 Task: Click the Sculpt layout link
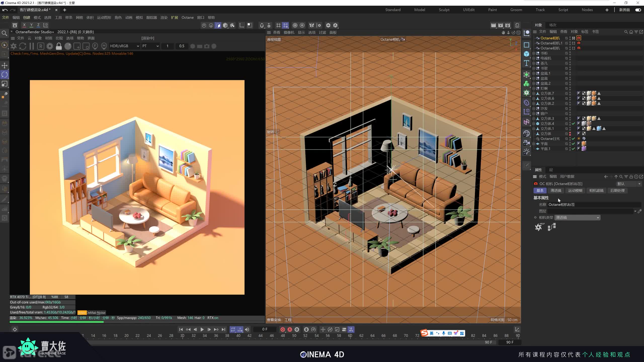[x=444, y=10]
